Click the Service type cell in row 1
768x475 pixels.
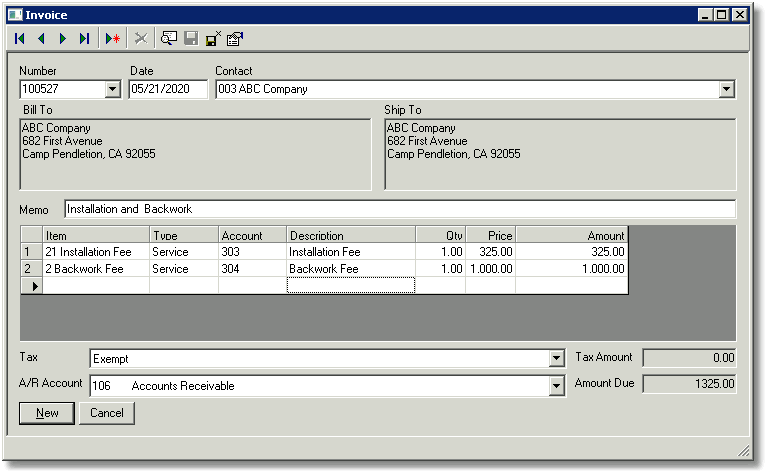[x=184, y=252]
